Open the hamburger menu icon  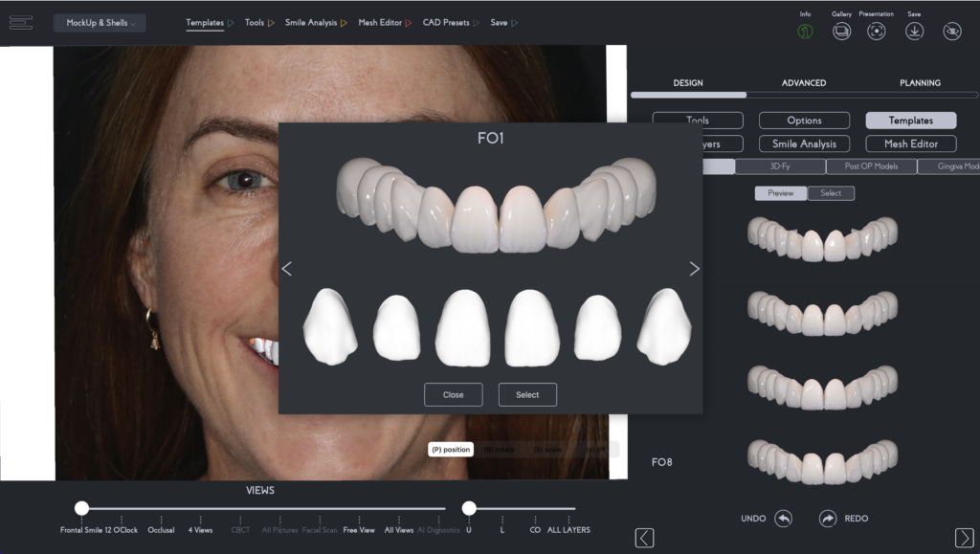click(x=21, y=23)
